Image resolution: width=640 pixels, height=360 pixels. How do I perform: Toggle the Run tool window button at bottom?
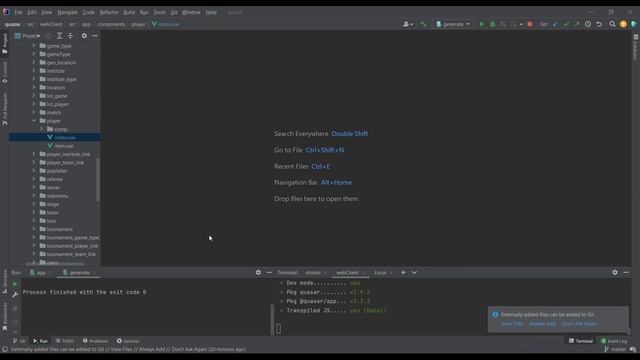[40, 341]
